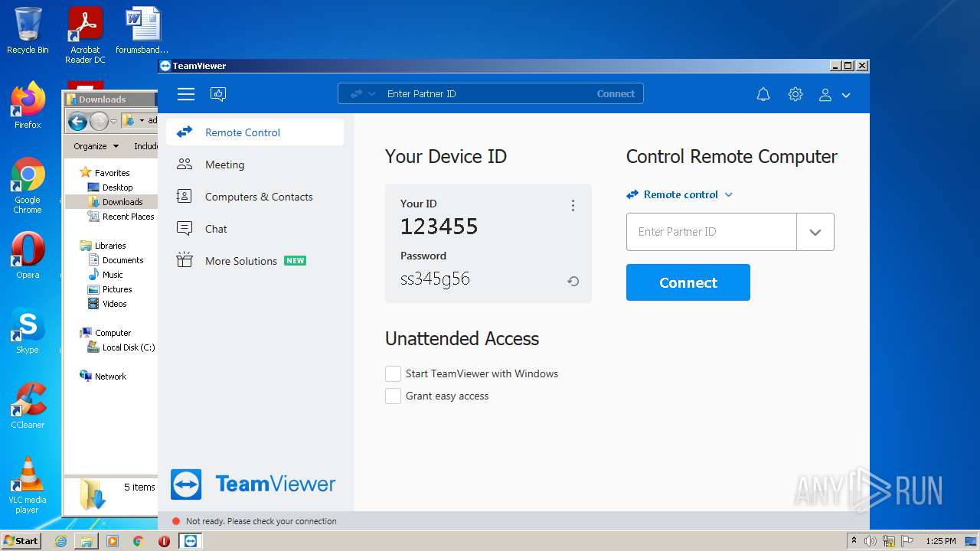This screenshot has height=551, width=980.
Task: Select the Opera desktop icon
Action: pos(28,256)
